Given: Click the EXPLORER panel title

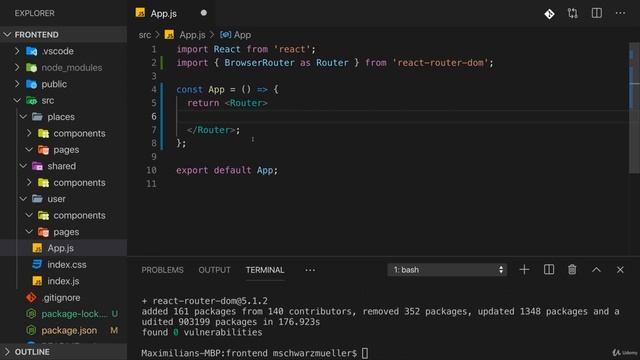Looking at the screenshot, I should click(34, 13).
